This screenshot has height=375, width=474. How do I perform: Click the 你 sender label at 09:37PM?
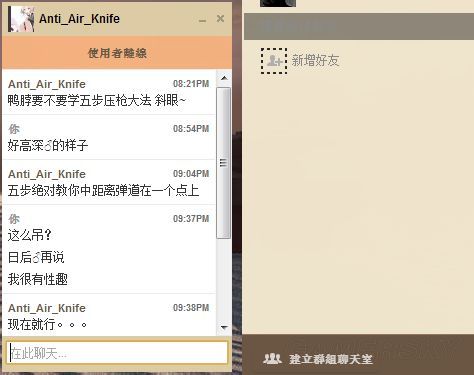[14, 219]
